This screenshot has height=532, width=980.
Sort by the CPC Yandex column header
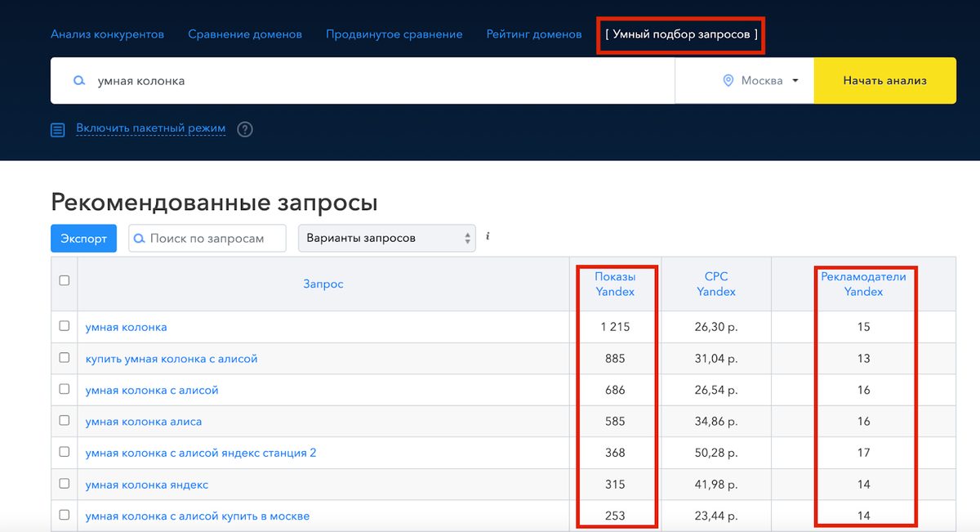point(716,284)
